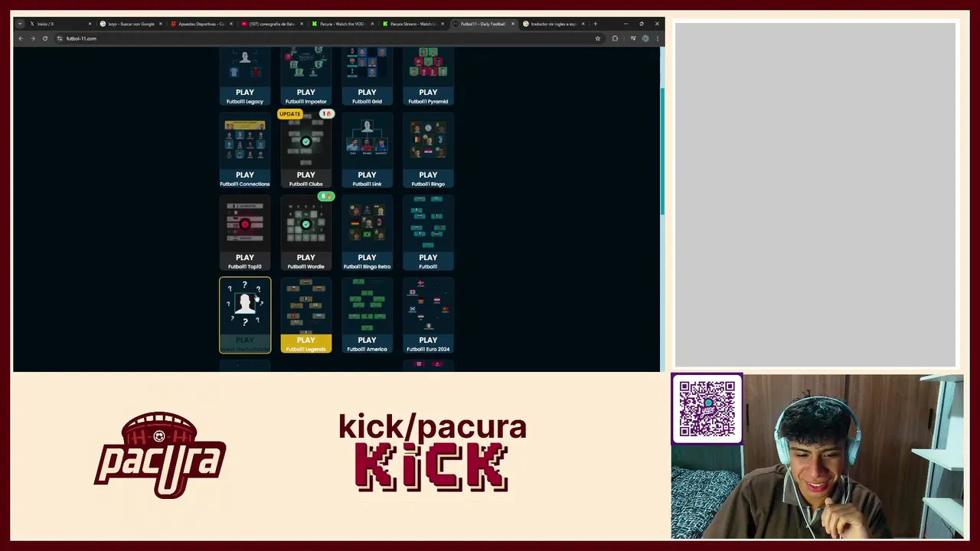The width and height of the screenshot is (980, 551).
Task: Switch to the Pacura - Watch the VOD tab
Action: point(342,24)
